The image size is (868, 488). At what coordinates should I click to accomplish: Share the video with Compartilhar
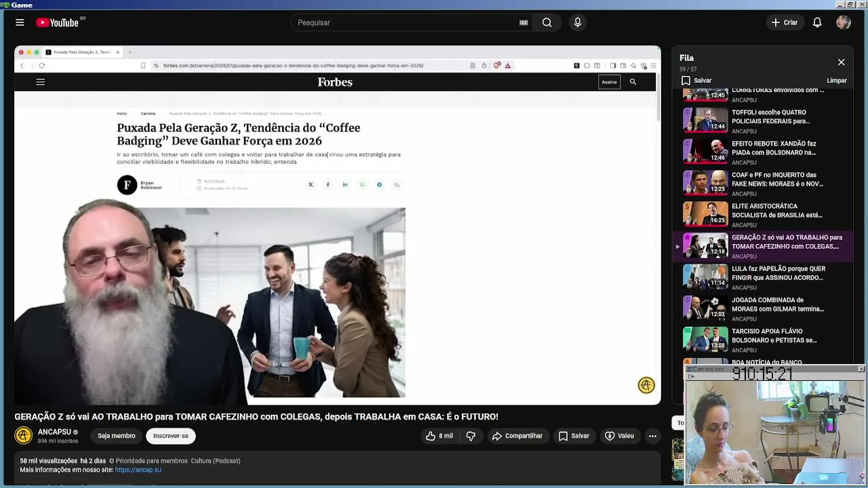pos(517,436)
